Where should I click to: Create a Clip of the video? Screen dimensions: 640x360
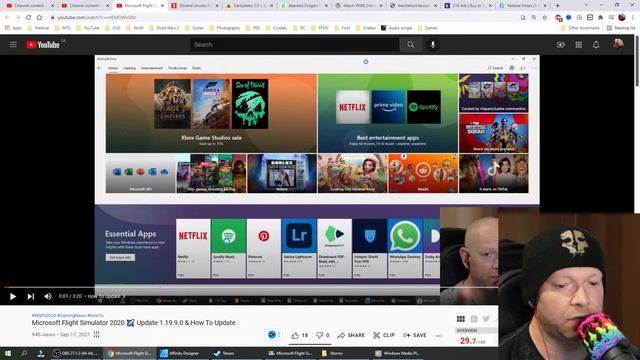[384, 335]
